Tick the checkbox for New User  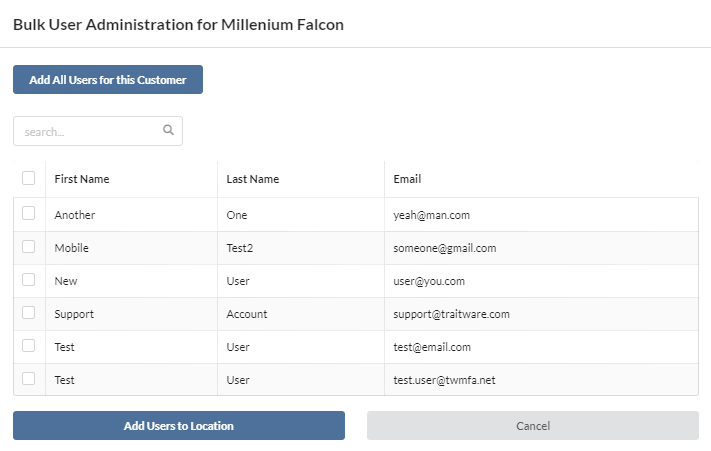click(29, 280)
